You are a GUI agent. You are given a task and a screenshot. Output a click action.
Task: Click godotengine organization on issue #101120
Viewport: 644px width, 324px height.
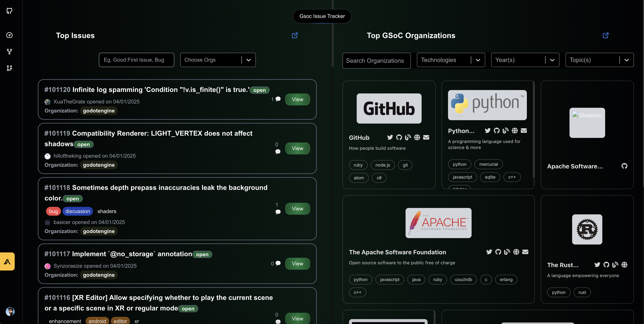pyautogui.click(x=99, y=111)
